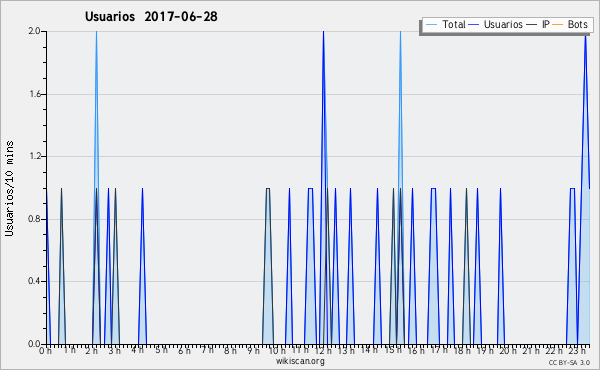Click the 10 h x-axis label
Screen dimensions: 600x370
click(x=277, y=351)
